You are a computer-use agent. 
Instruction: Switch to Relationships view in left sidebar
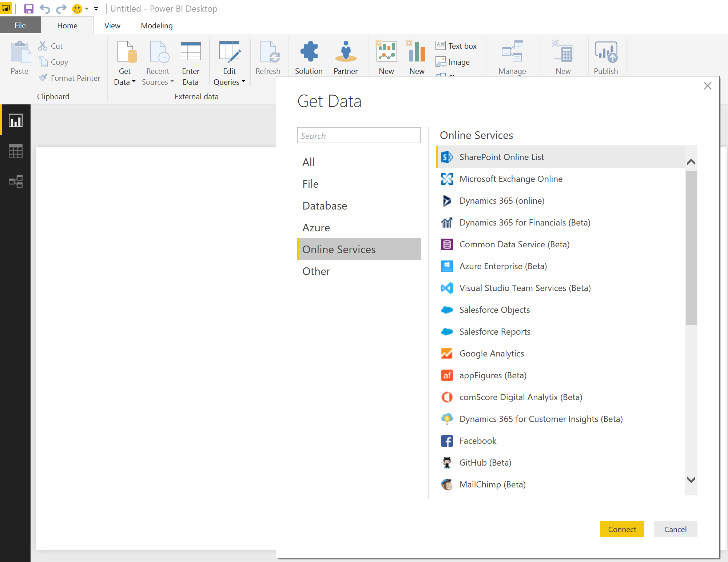click(16, 181)
